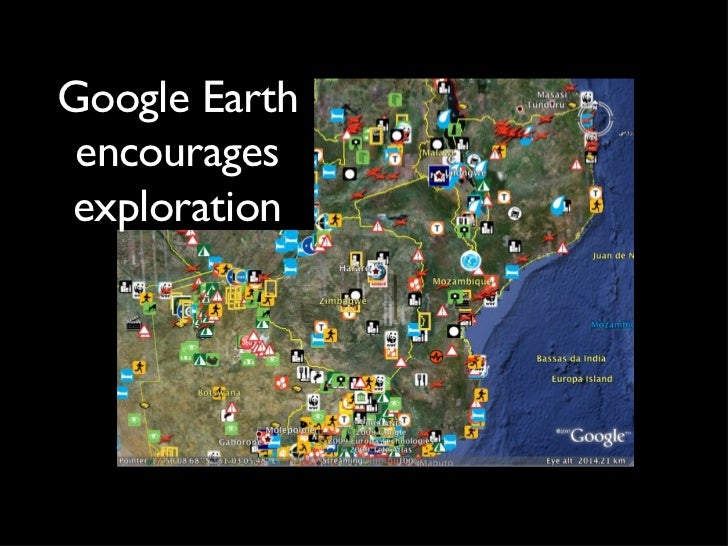Click the black-and-white circle icon on Mozambique coast
This screenshot has height=546, width=728.
click(454, 332)
